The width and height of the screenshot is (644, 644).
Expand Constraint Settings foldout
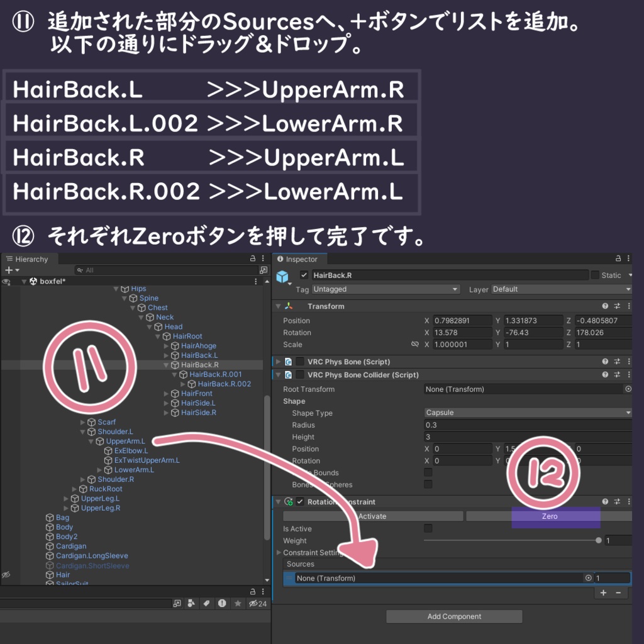(x=279, y=552)
